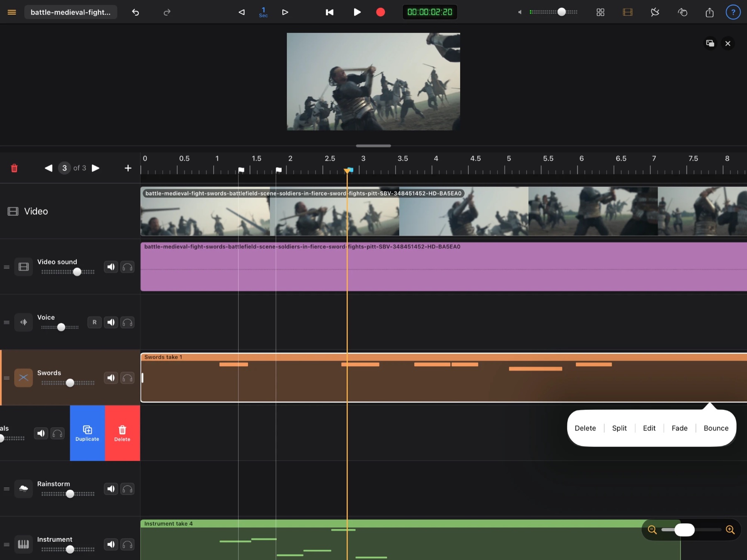Open the Help question mark
747x560 pixels.
733,12
